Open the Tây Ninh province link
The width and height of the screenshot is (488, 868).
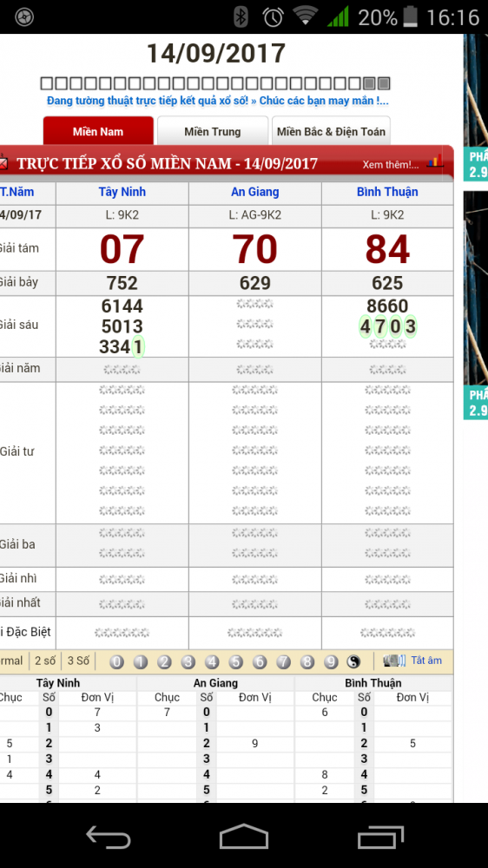(122, 192)
